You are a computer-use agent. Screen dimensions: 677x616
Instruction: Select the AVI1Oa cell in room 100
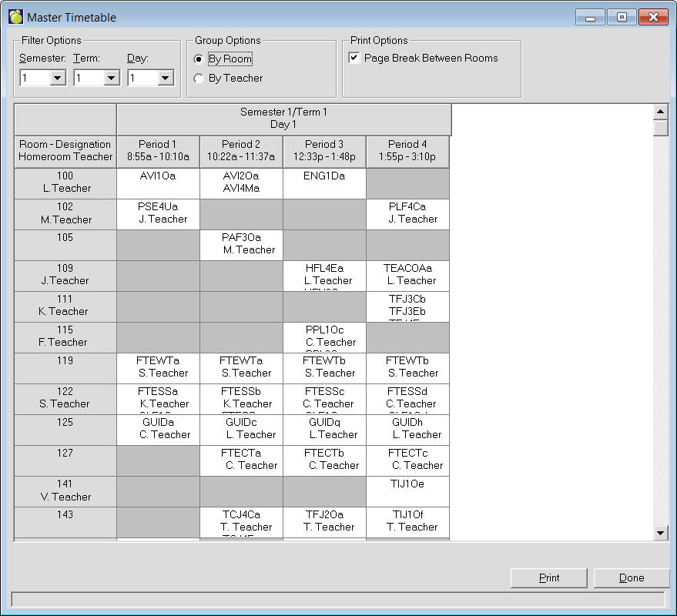[x=158, y=183]
